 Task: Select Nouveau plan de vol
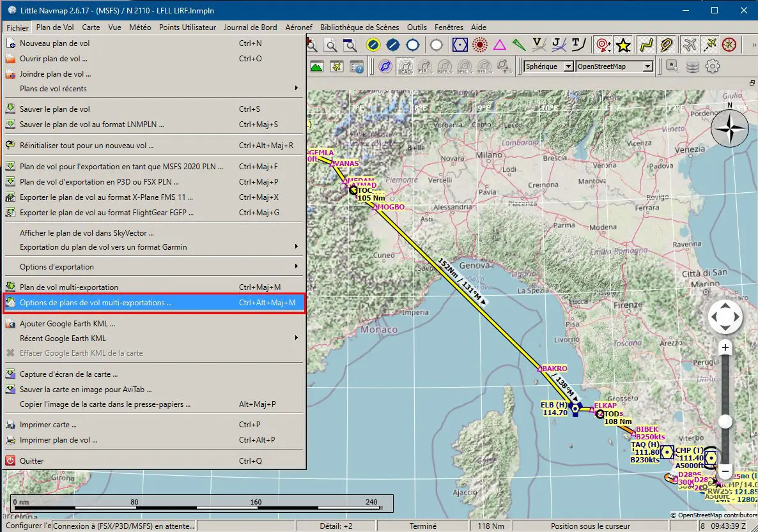tap(154, 43)
